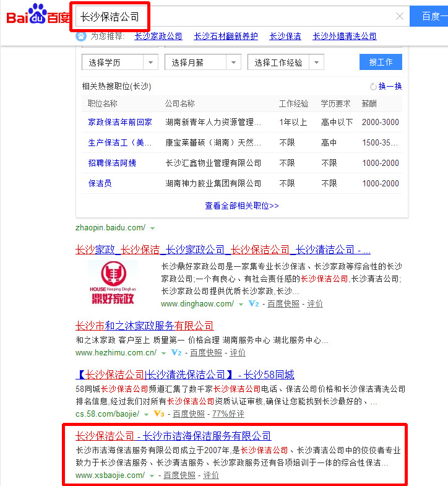The width and height of the screenshot is (448, 486).
Task: Open the suggested search 长沙石材翻新养护
Action: point(226,36)
